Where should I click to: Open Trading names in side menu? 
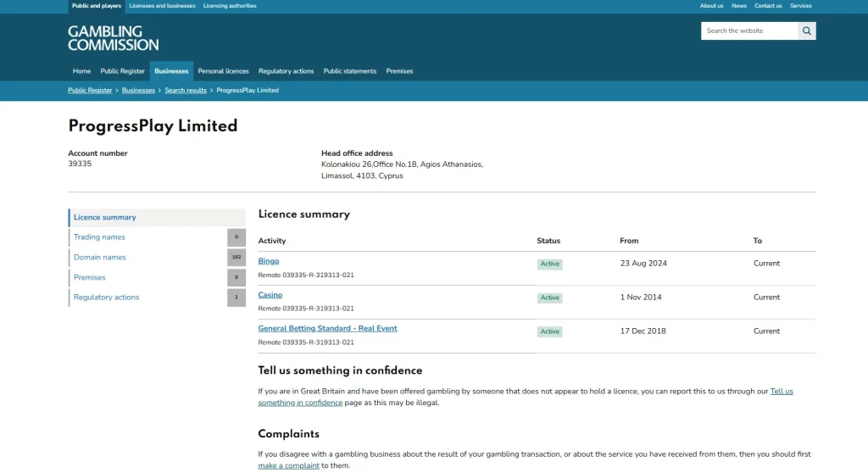click(99, 237)
